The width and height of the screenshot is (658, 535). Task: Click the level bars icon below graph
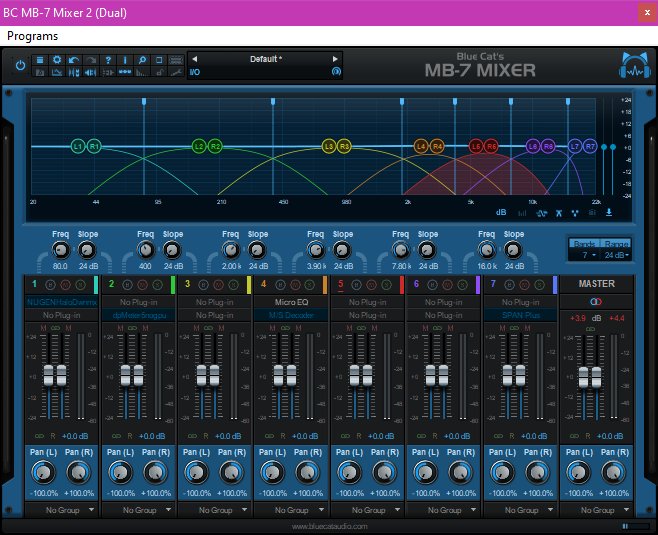point(522,213)
